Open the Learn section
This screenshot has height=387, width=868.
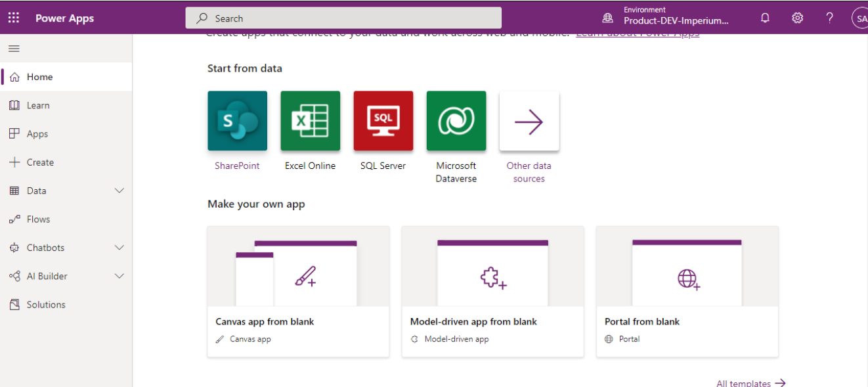38,105
